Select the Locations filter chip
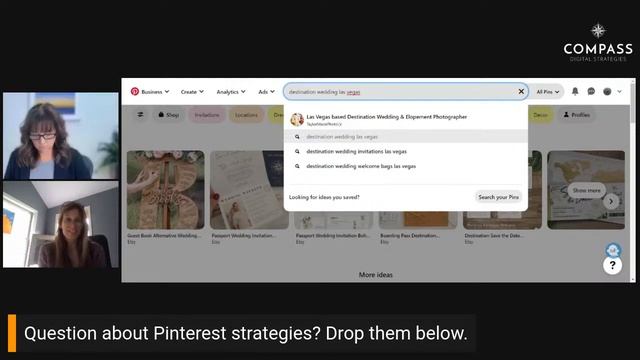 [x=246, y=115]
